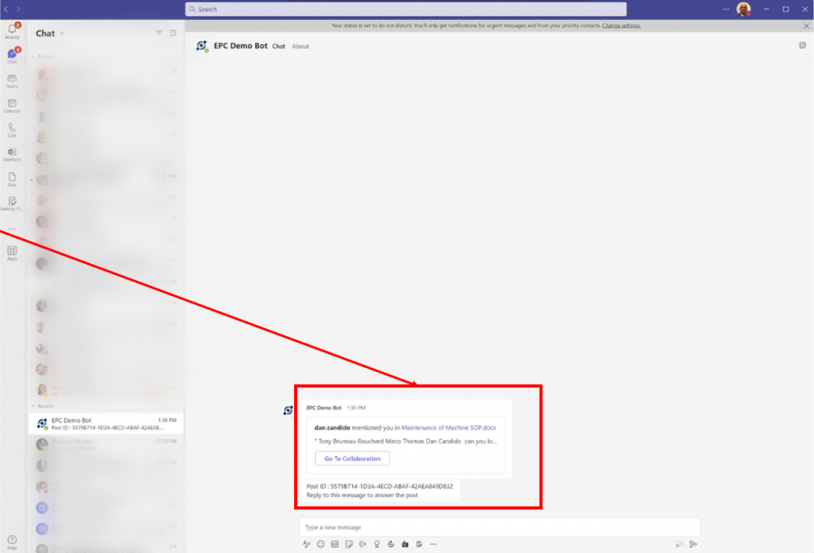The image size is (814, 553).
Task: Open the profile avatar menu
Action: (743, 9)
